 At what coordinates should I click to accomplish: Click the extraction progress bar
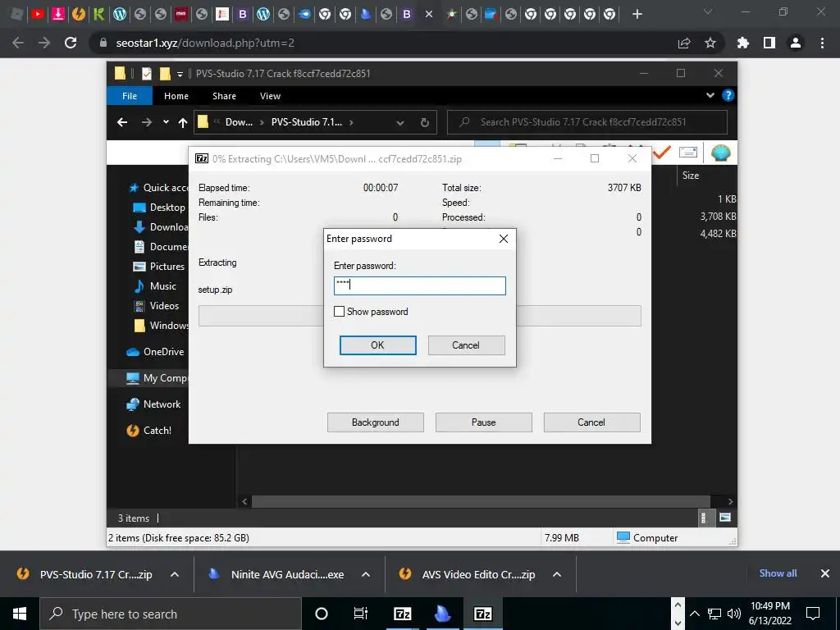pyautogui.click(x=419, y=316)
